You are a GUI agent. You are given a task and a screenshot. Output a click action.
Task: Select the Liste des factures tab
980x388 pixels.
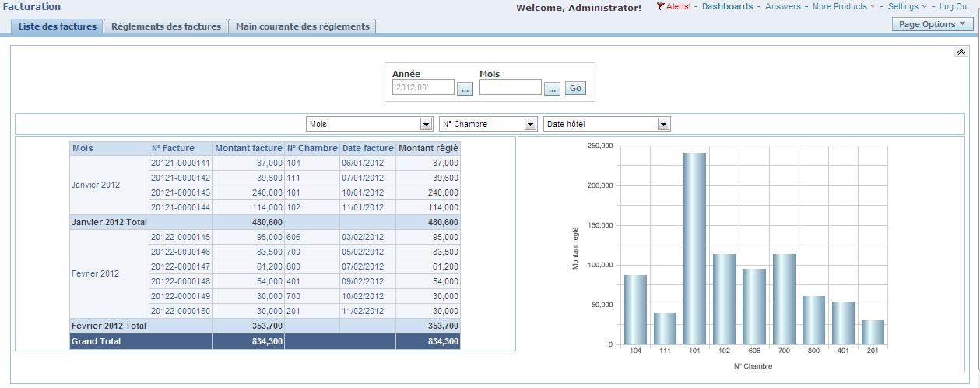tap(57, 26)
